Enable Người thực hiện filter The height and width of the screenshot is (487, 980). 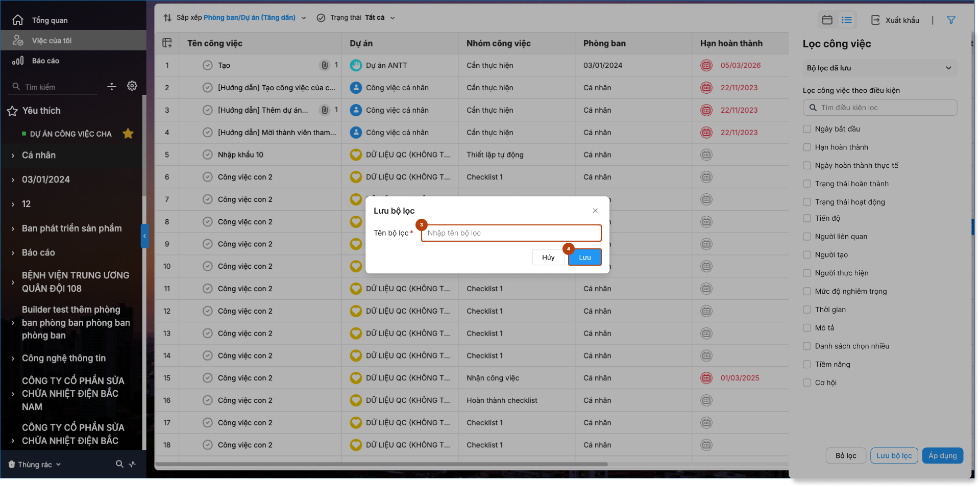pos(807,273)
